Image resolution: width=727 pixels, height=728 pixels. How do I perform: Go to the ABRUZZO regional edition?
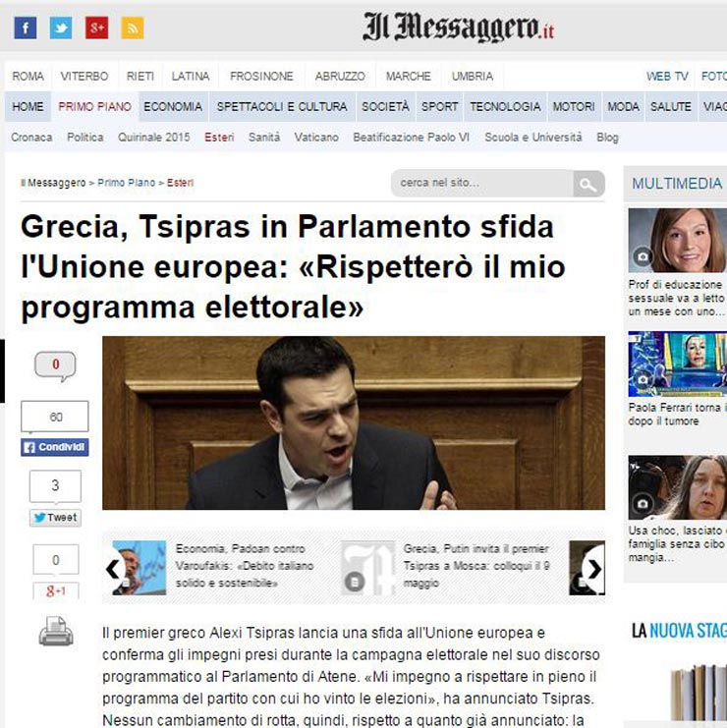[x=340, y=77]
